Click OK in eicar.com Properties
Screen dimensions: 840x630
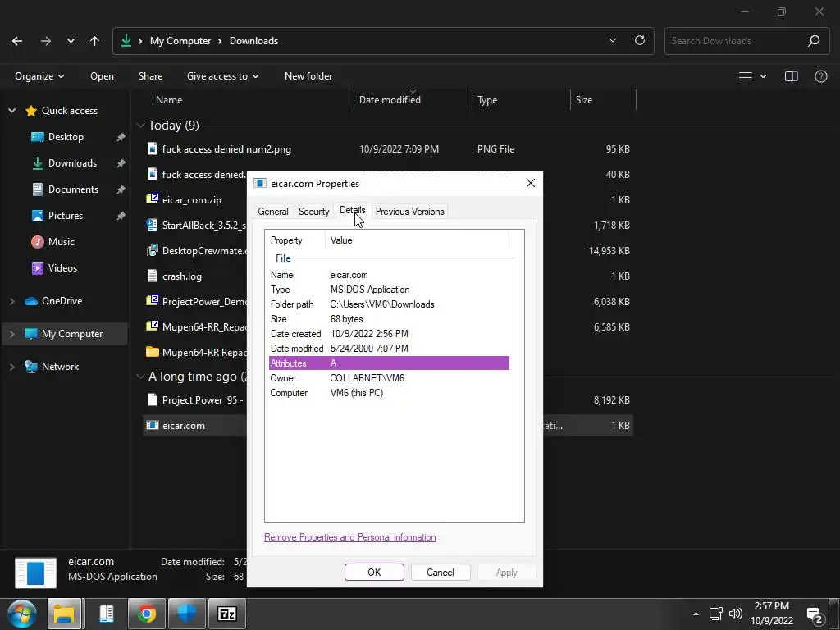tap(374, 572)
